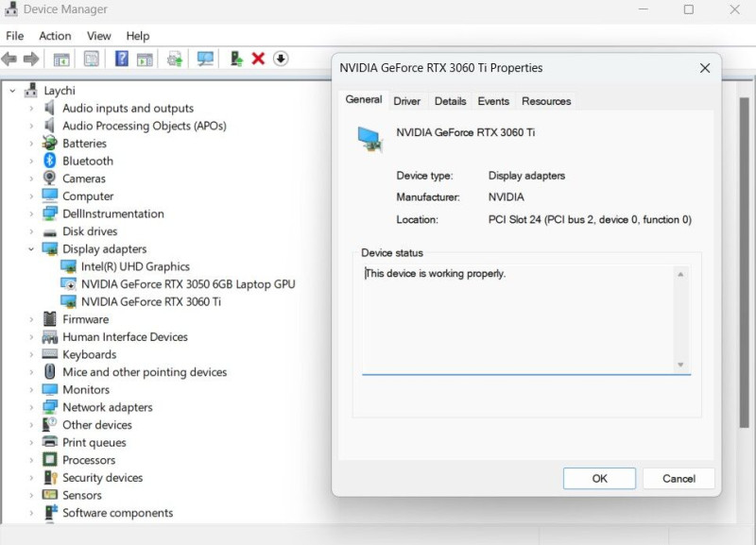Click Show/Hide Console Tree toolbar icon
Screen dimensions: 756x545
tap(61, 60)
